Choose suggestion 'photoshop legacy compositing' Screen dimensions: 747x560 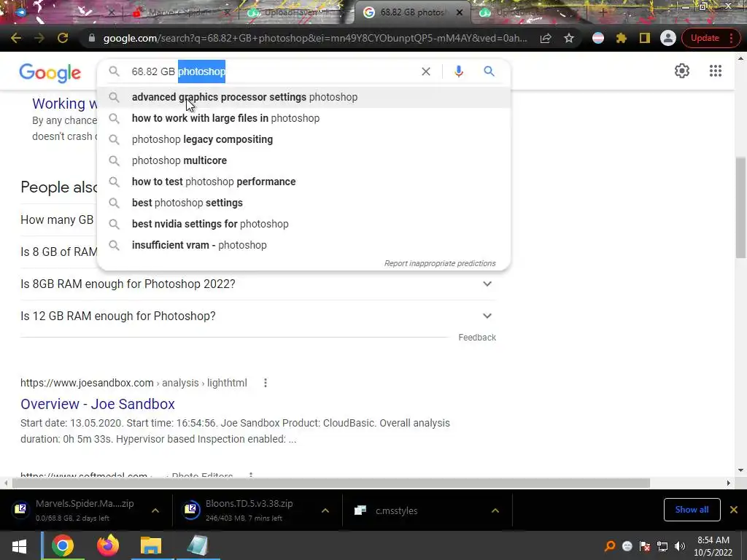tap(304, 139)
